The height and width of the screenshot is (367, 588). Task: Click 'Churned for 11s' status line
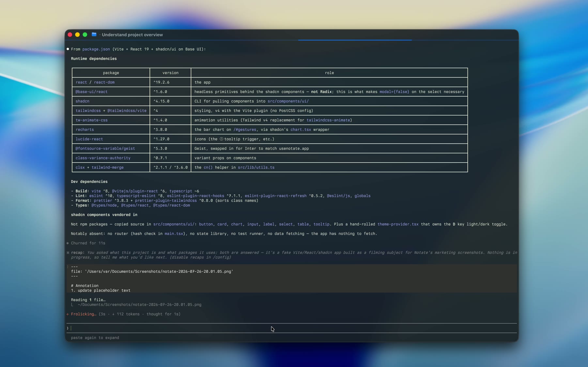88,243
